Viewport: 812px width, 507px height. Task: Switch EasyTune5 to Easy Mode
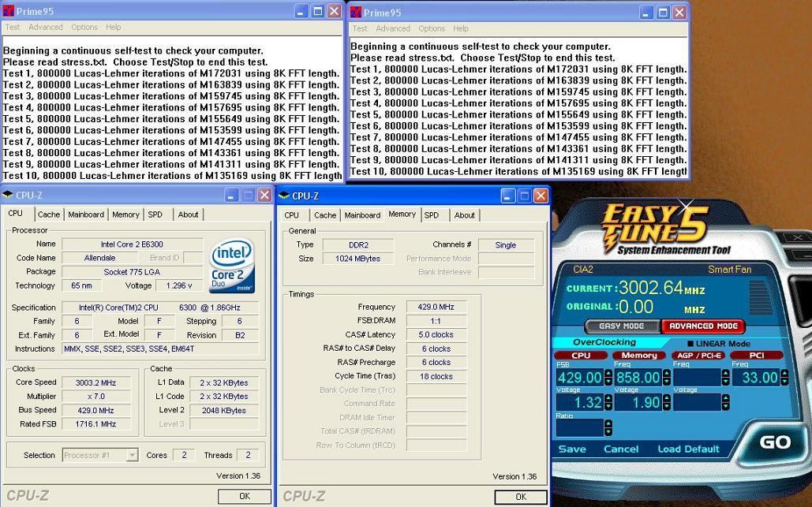tap(622, 326)
